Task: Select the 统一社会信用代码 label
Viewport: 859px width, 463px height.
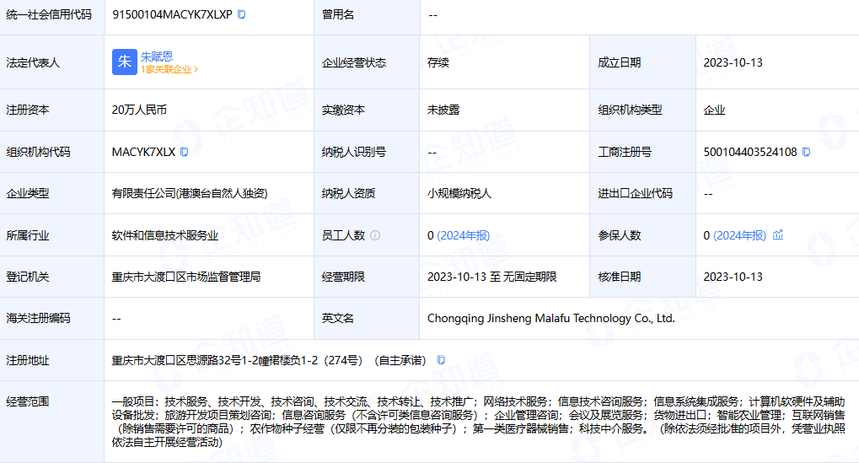Action: click(49, 15)
